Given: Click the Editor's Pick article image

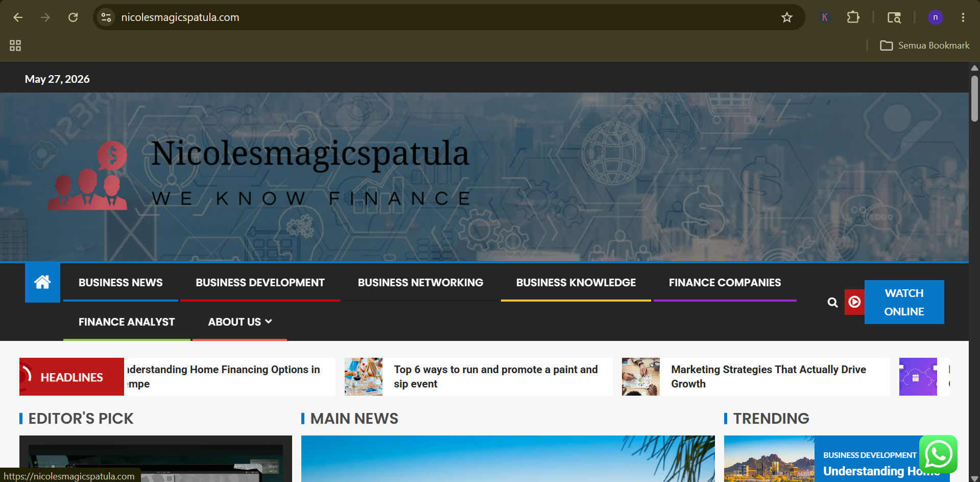Looking at the screenshot, I should (x=156, y=458).
